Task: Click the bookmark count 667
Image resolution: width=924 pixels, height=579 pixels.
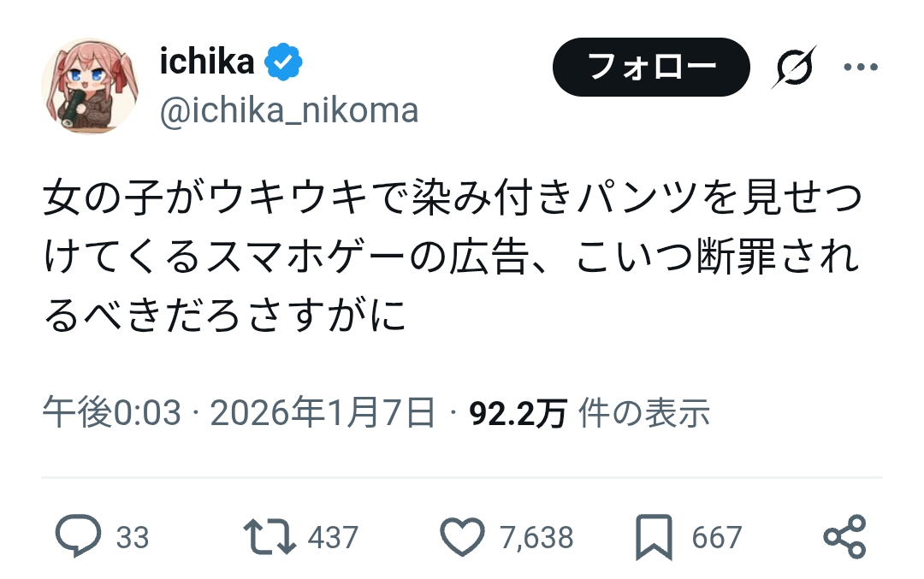Action: (716, 537)
